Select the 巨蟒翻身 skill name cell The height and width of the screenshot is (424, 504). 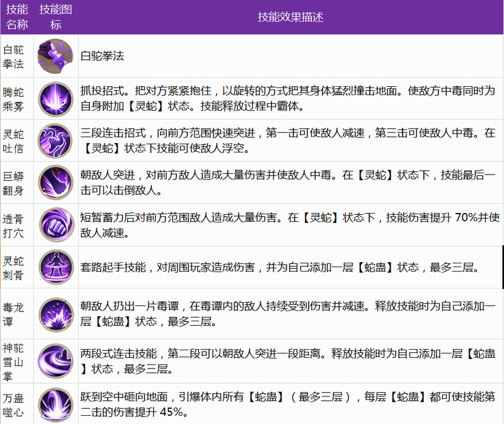click(17, 183)
